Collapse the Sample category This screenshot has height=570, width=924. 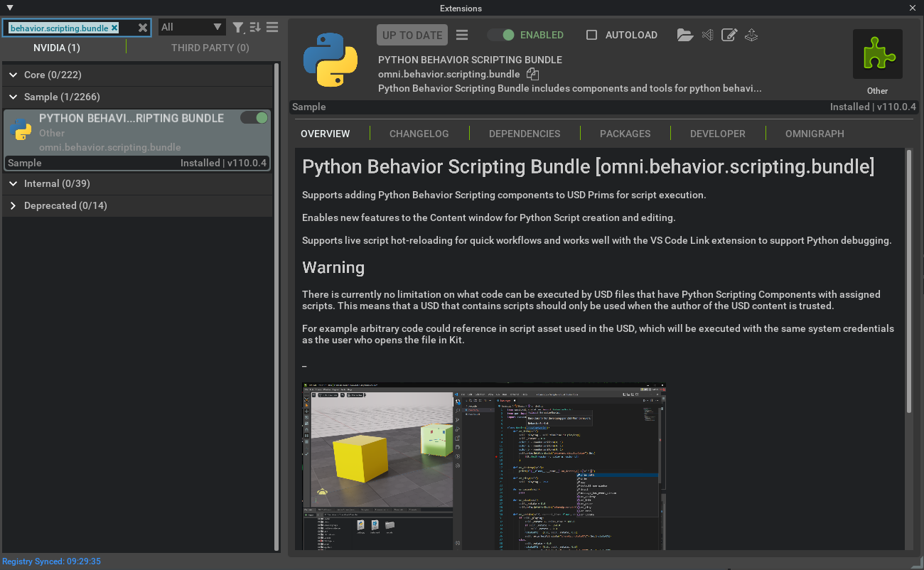click(13, 97)
